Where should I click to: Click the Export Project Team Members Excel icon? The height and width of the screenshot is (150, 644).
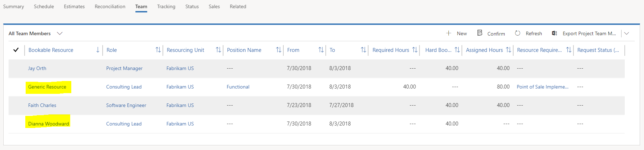(554, 33)
